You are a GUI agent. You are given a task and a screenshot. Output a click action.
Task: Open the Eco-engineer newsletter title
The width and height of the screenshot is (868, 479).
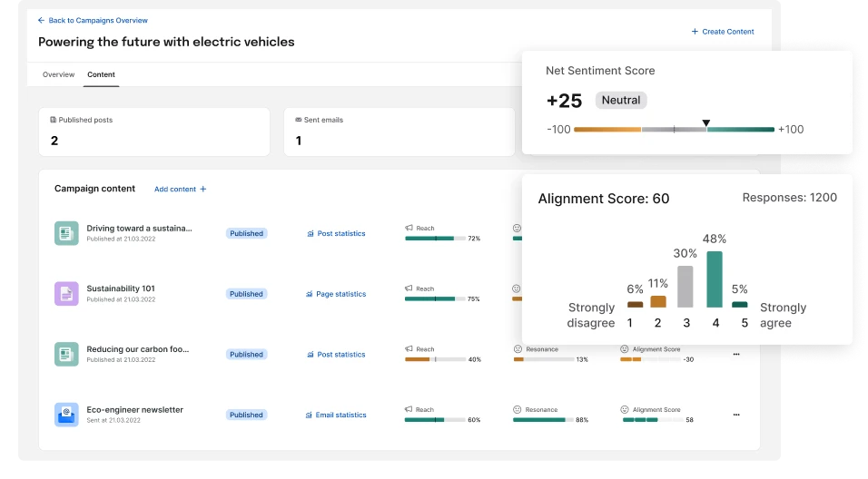134,410
